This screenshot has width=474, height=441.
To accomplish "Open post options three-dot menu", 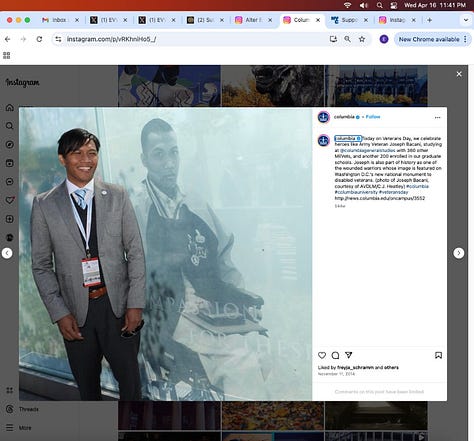I will pyautogui.click(x=437, y=117).
